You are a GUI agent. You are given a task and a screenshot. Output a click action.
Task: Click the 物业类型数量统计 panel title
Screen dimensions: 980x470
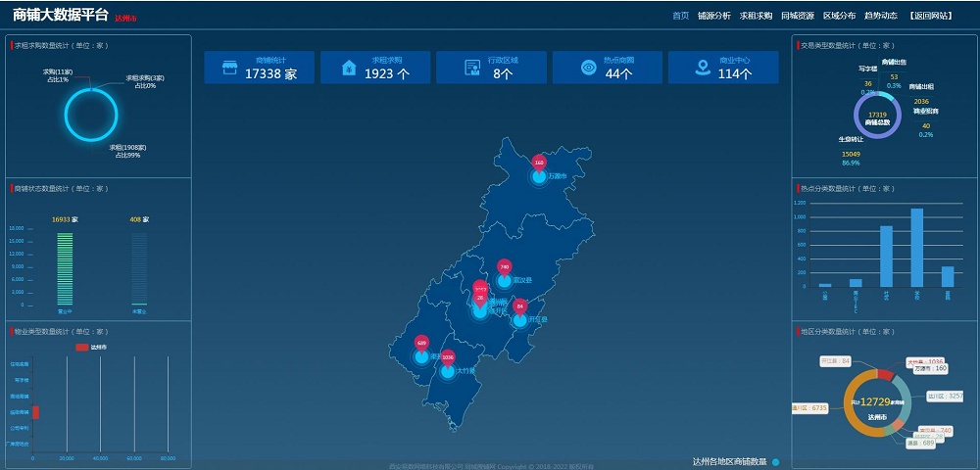pyautogui.click(x=61, y=331)
